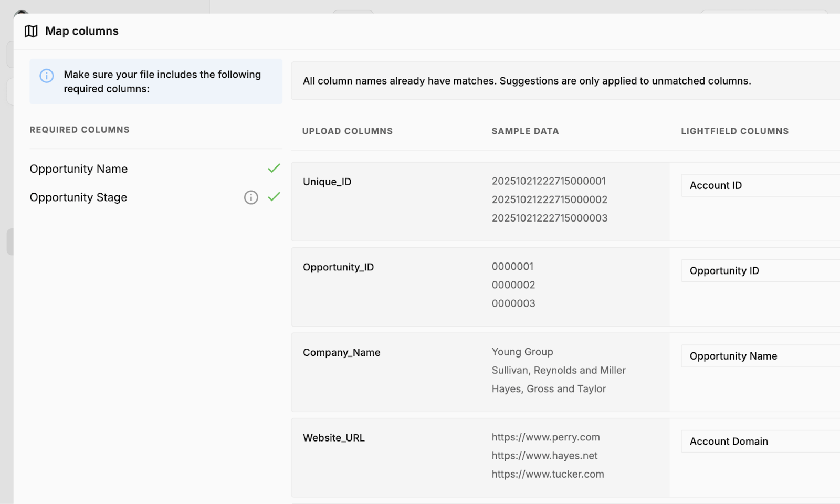The height and width of the screenshot is (504, 840).
Task: Click the Opportunity Stage required column entry
Action: (78, 197)
